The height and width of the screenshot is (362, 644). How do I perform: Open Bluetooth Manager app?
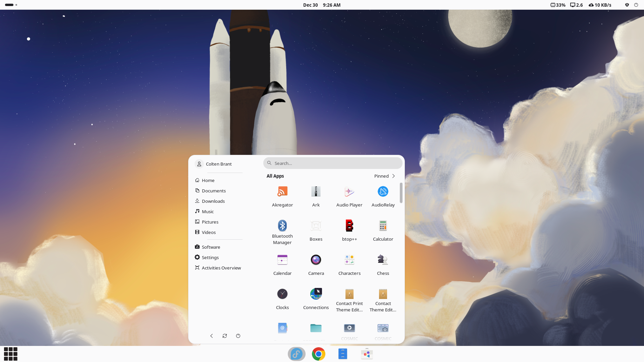(x=282, y=230)
